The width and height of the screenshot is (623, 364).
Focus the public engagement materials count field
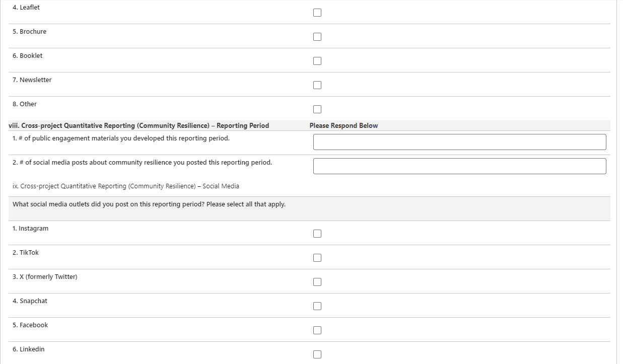[459, 142]
